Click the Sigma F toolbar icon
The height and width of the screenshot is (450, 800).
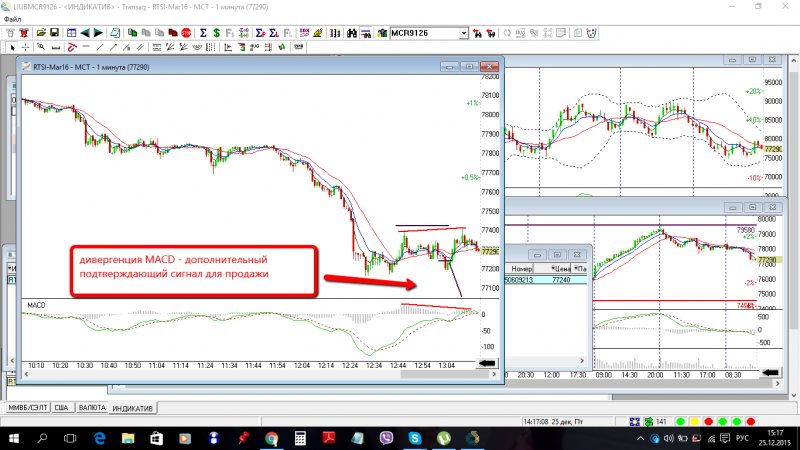tap(260, 33)
